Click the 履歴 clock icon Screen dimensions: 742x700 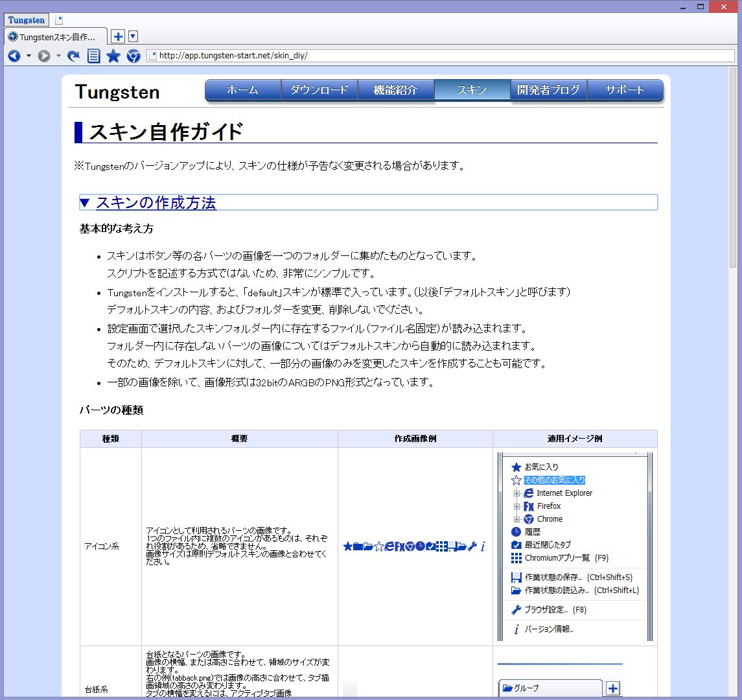pyautogui.click(x=516, y=532)
